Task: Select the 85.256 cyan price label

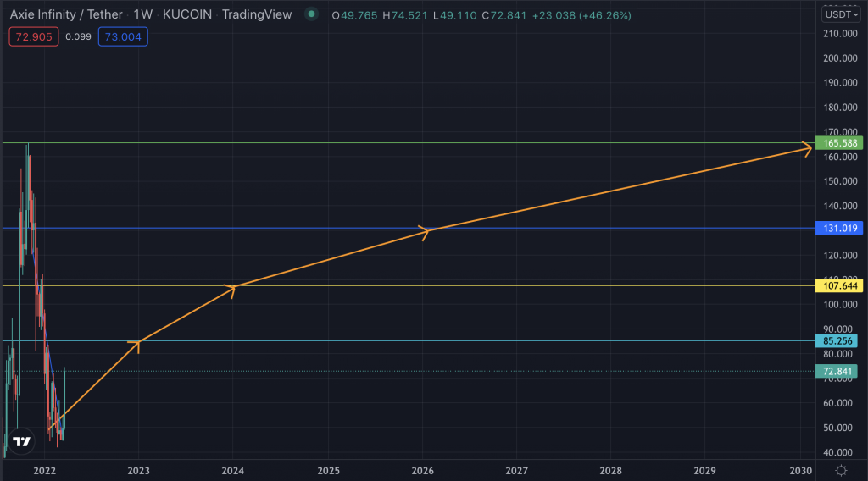Action: click(837, 341)
